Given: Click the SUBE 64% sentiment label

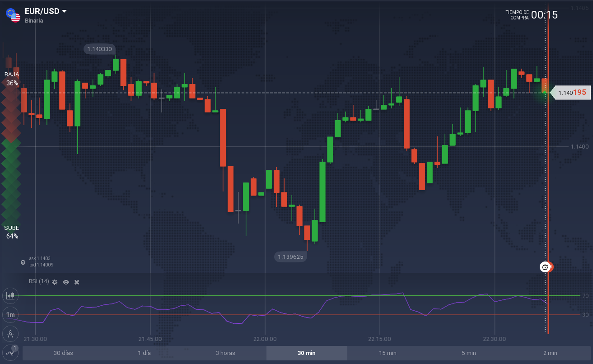Looking at the screenshot, I should pyautogui.click(x=12, y=232).
